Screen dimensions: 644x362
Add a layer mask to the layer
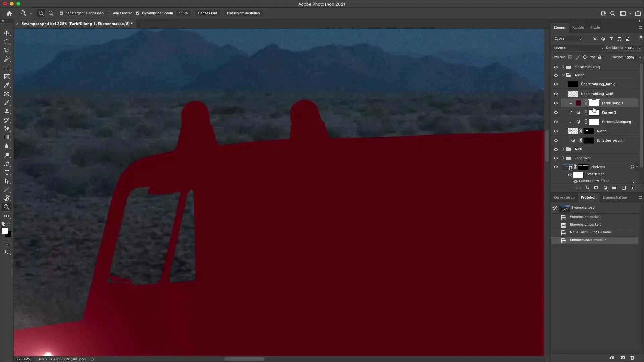[596, 188]
